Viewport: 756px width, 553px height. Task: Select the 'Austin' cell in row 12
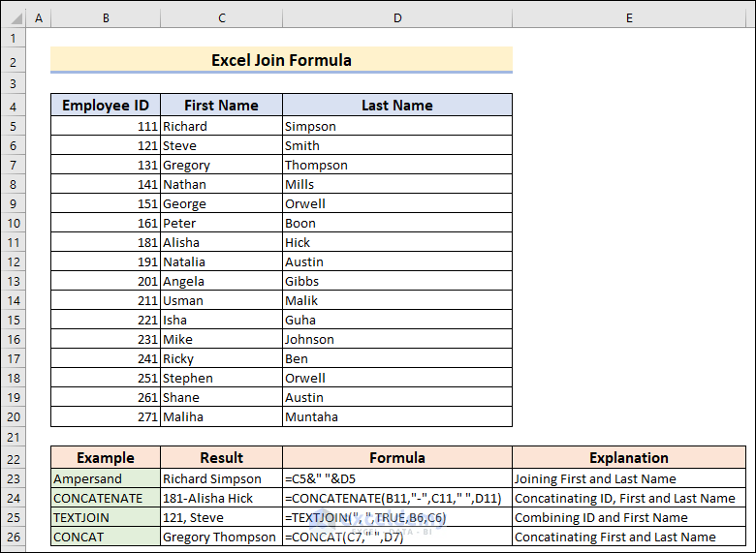(x=397, y=261)
